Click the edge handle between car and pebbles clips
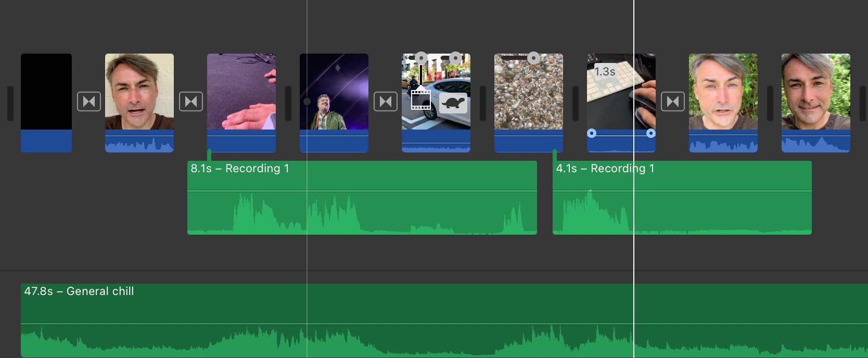The width and height of the screenshot is (868, 358). (482, 103)
